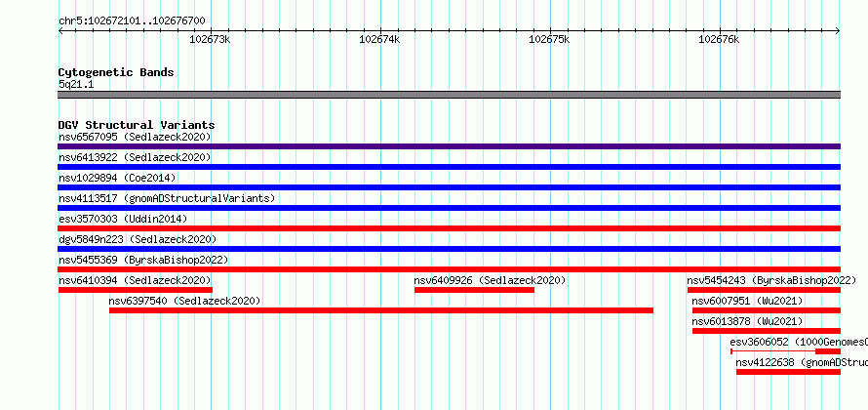
Task: Select the gray 5q21.1 cytogenetic band bar
Action: [449, 95]
